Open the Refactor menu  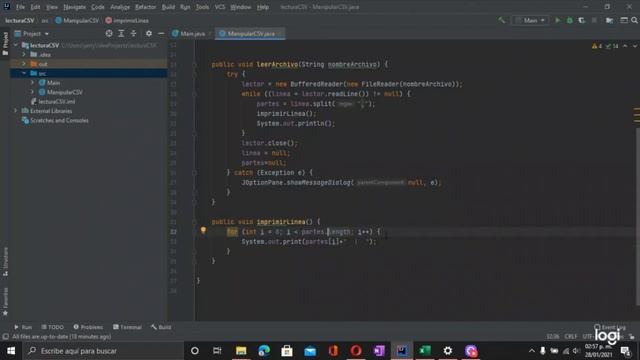coord(145,7)
